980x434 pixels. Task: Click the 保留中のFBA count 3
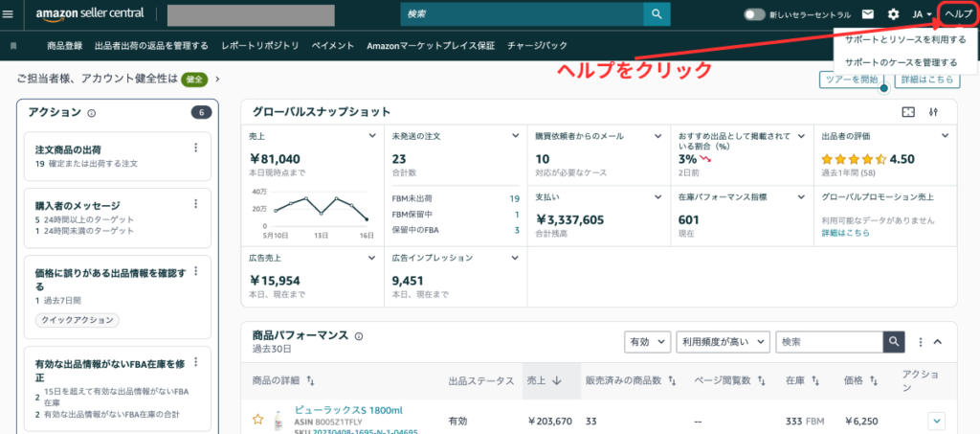coord(517,230)
